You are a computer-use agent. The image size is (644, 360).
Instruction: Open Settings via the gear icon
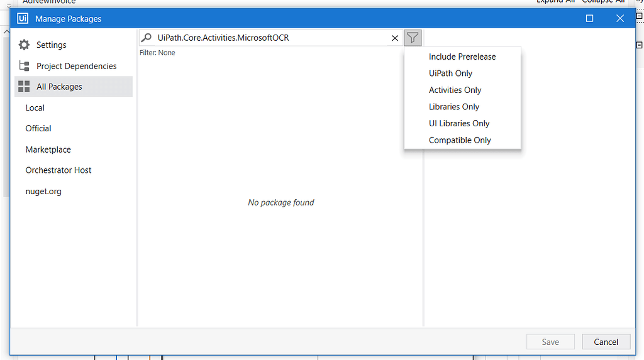[x=25, y=45]
